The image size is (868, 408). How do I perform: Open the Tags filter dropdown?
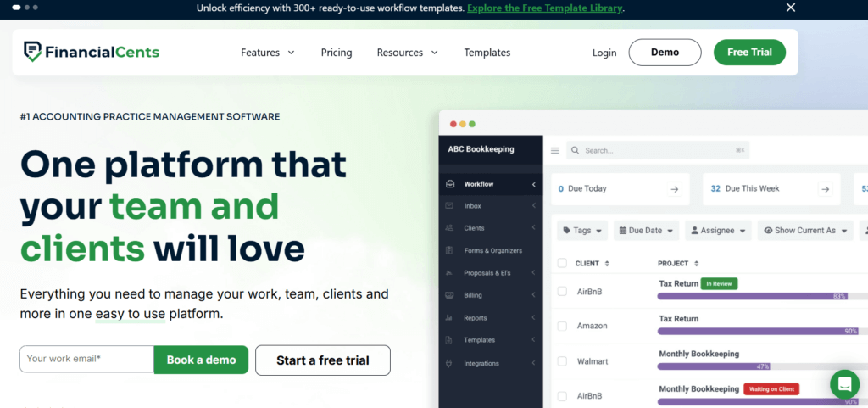(581, 230)
